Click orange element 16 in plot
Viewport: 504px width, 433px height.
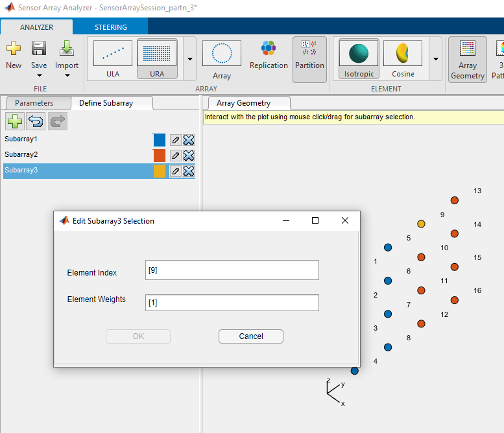(x=455, y=300)
